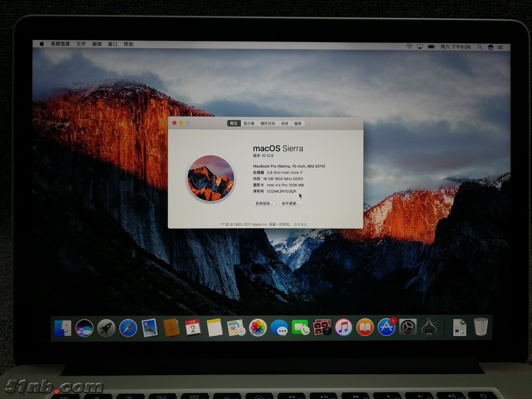Click the clock showing 周六 下午6:08
532x399 pixels.
455,47
